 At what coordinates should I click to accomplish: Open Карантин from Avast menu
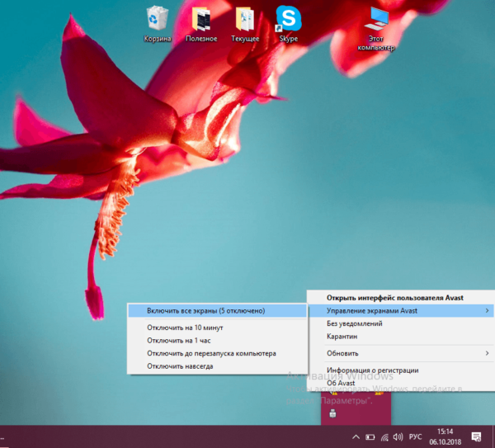click(401, 337)
